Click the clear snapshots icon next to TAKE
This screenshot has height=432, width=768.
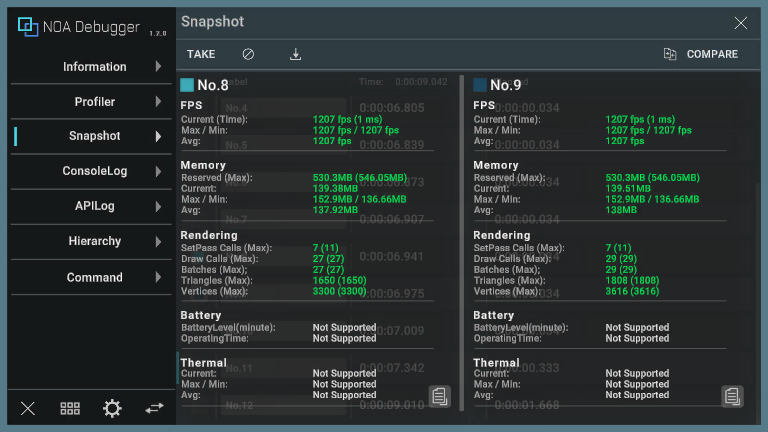(x=249, y=54)
